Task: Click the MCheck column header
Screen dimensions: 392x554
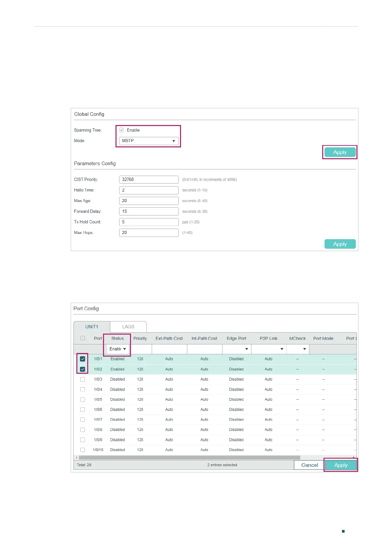Action: point(298,338)
